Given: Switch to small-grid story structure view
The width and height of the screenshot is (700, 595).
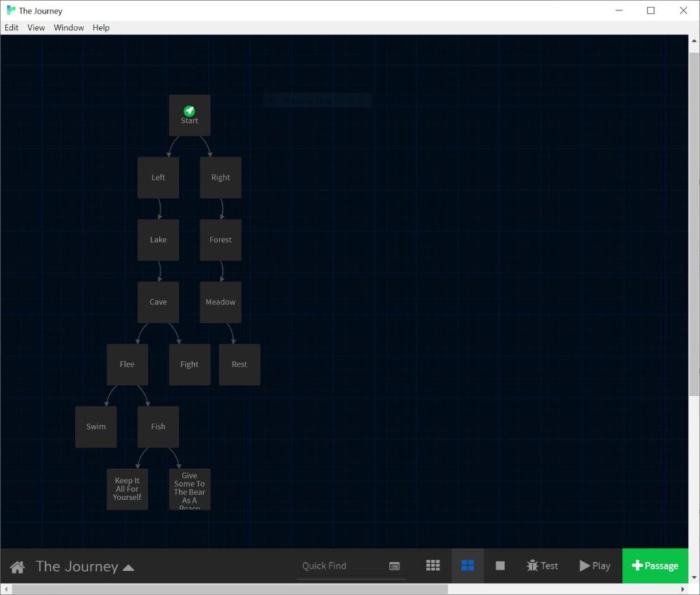Looking at the screenshot, I should pyautogui.click(x=433, y=566).
